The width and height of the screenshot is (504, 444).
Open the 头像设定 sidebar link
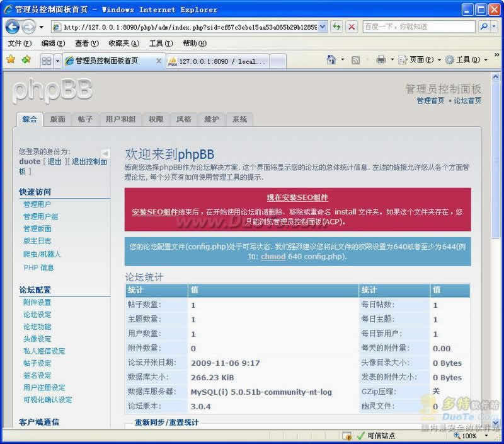(x=37, y=339)
